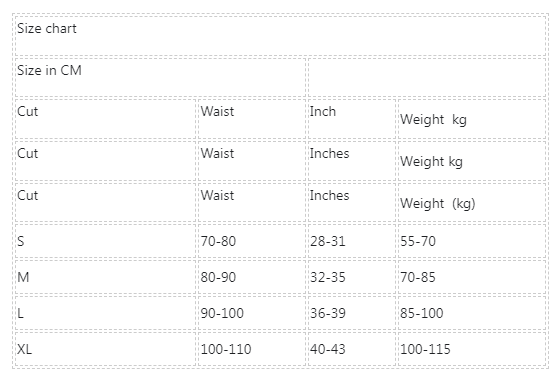Image resolution: width=560 pixels, height=384 pixels.
Task: Select the 40-43 inches cell
Action: [x=352, y=349]
